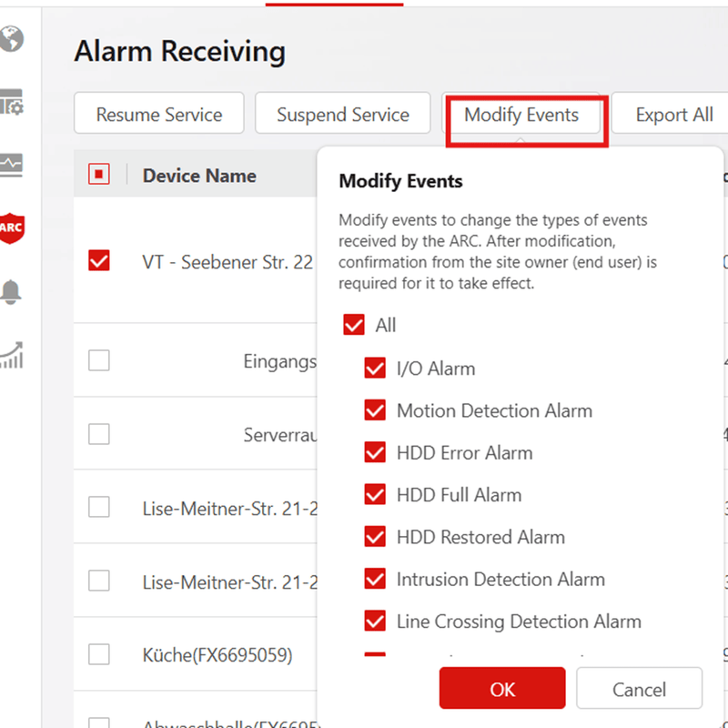The image size is (728, 728).
Task: Click the Modify Events dialog heading
Action: (400, 180)
